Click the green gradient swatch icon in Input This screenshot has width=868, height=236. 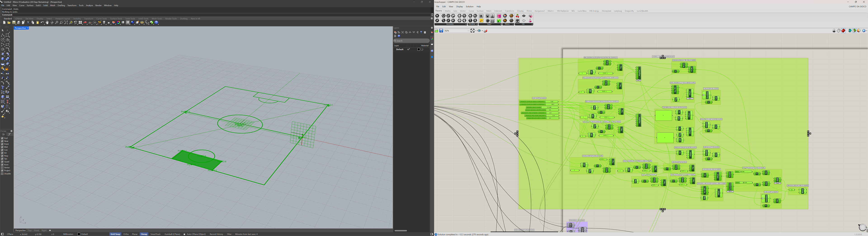coord(499,21)
